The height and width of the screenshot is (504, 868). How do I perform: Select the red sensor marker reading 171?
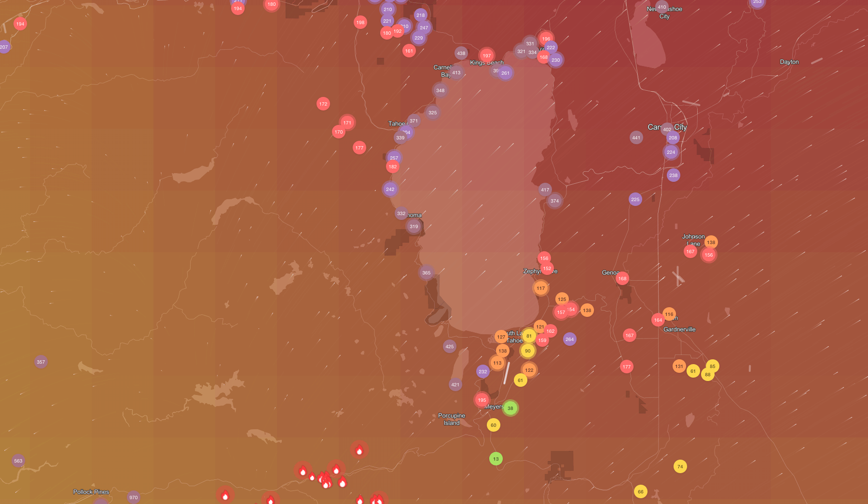click(x=347, y=123)
